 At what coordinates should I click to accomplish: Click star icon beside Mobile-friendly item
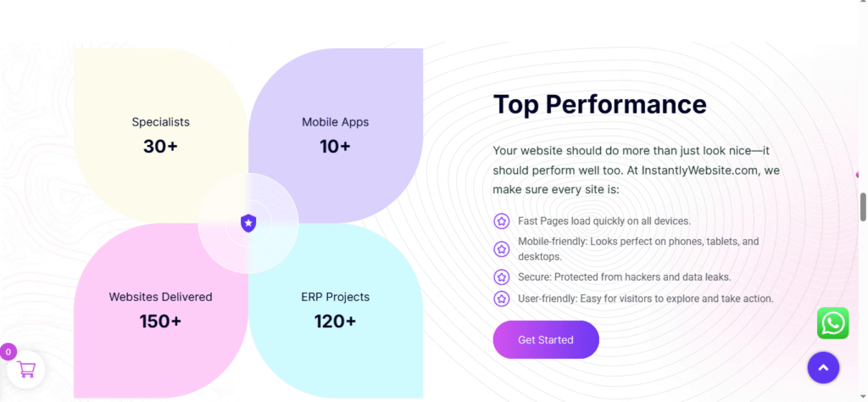coord(501,248)
